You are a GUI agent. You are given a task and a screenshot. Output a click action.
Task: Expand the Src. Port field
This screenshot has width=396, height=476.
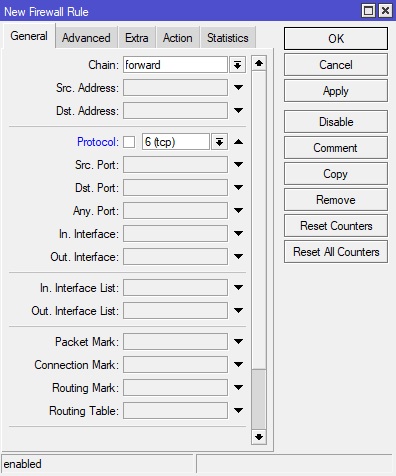(x=238, y=165)
